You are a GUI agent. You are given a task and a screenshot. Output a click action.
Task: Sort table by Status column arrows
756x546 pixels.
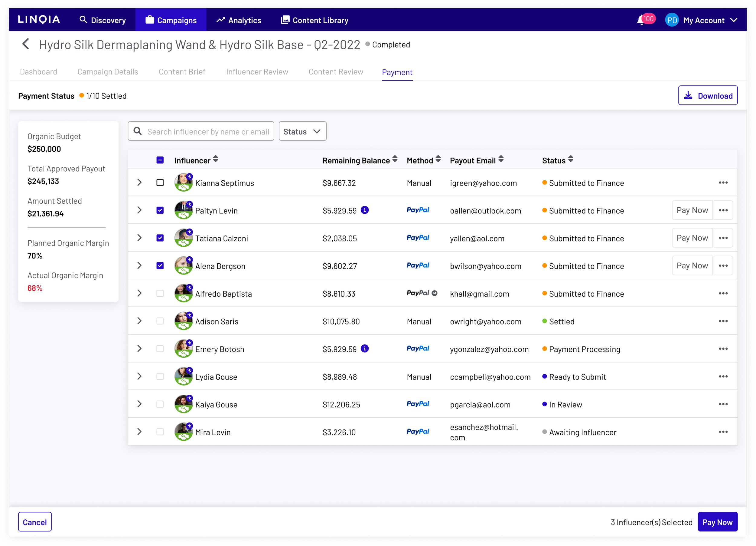click(x=571, y=159)
